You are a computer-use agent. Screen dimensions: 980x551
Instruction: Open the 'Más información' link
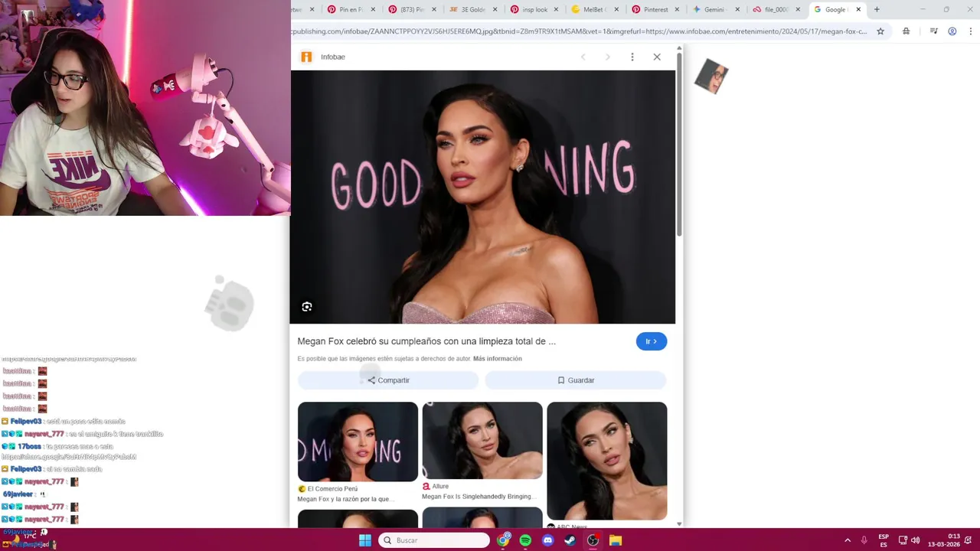pos(498,358)
